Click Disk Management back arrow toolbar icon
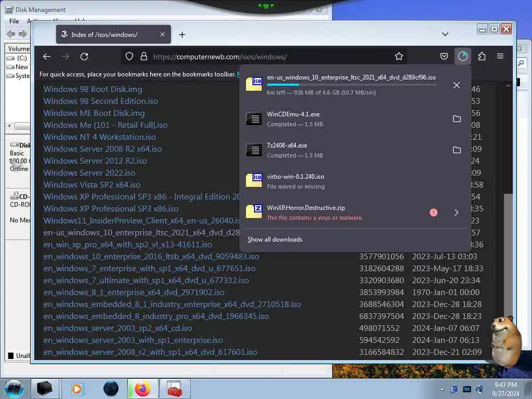This screenshot has height=399, width=532. click(x=11, y=34)
